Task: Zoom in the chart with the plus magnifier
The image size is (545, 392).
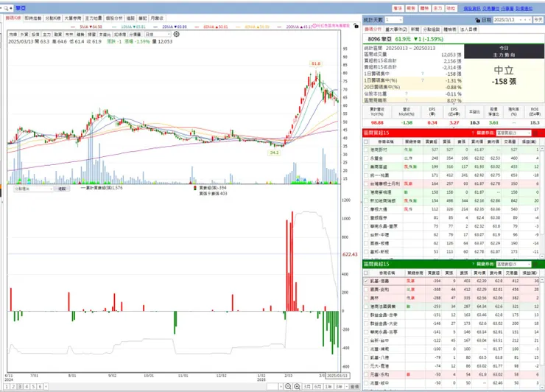Action: [x=297, y=386]
